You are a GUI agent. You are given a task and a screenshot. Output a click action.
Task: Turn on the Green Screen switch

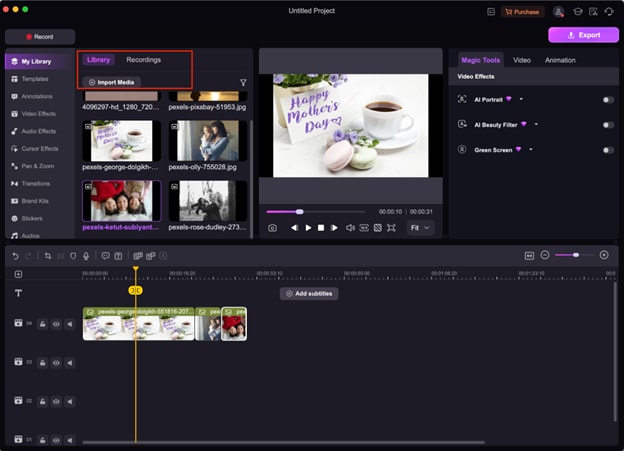(608, 150)
